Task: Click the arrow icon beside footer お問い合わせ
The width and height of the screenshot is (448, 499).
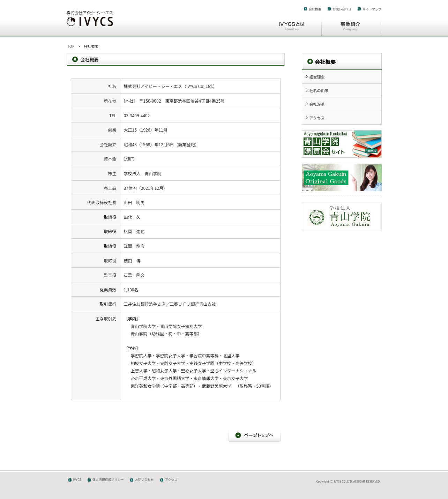Action: (132, 480)
